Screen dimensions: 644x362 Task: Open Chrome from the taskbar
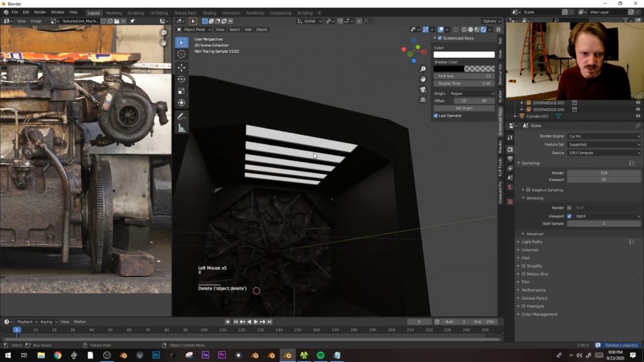tap(57, 356)
